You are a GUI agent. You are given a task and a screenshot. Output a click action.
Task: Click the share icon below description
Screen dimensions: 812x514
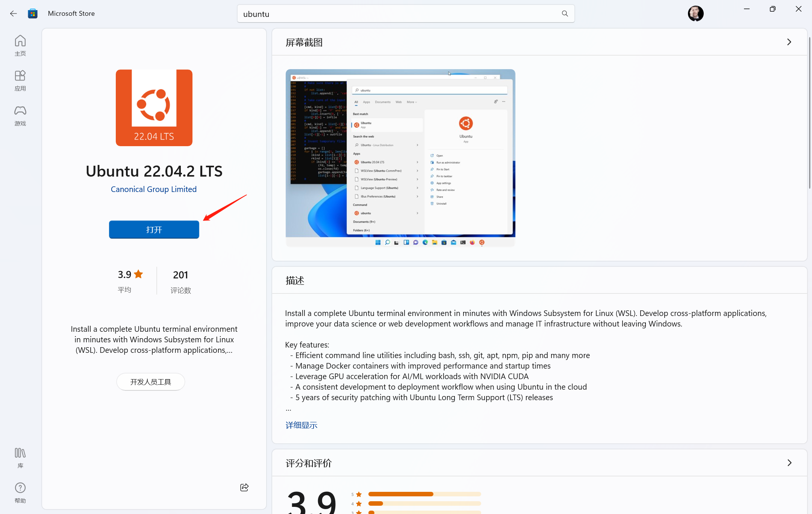(x=244, y=487)
